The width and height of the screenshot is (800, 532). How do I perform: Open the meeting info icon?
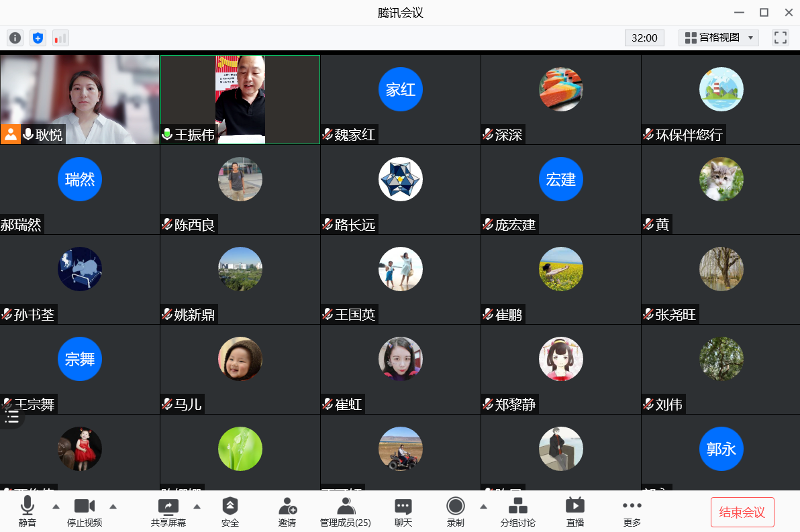(x=15, y=38)
